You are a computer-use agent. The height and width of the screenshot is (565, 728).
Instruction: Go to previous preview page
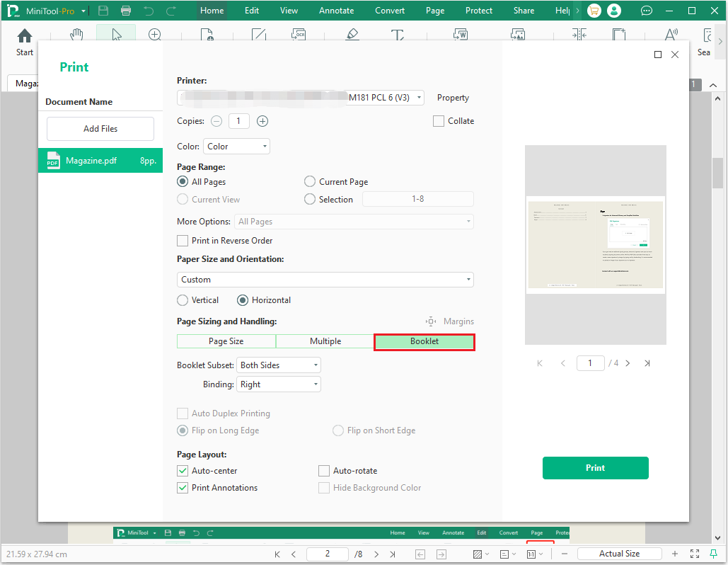(x=562, y=363)
